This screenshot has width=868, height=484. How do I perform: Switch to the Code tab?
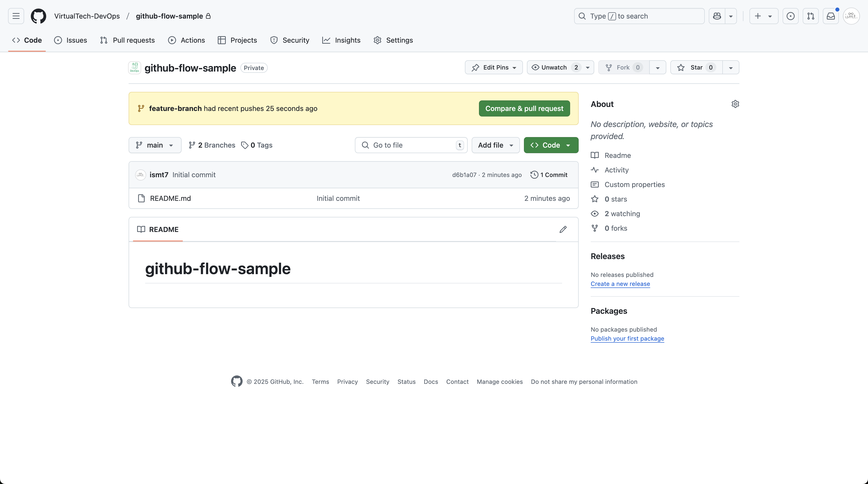click(x=27, y=40)
